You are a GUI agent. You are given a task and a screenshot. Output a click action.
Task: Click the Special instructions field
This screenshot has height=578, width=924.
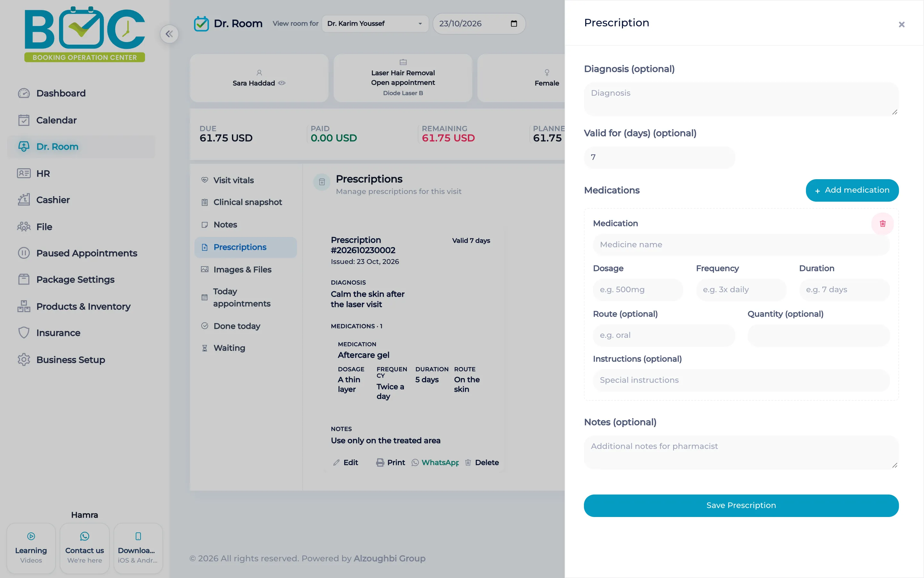(741, 381)
